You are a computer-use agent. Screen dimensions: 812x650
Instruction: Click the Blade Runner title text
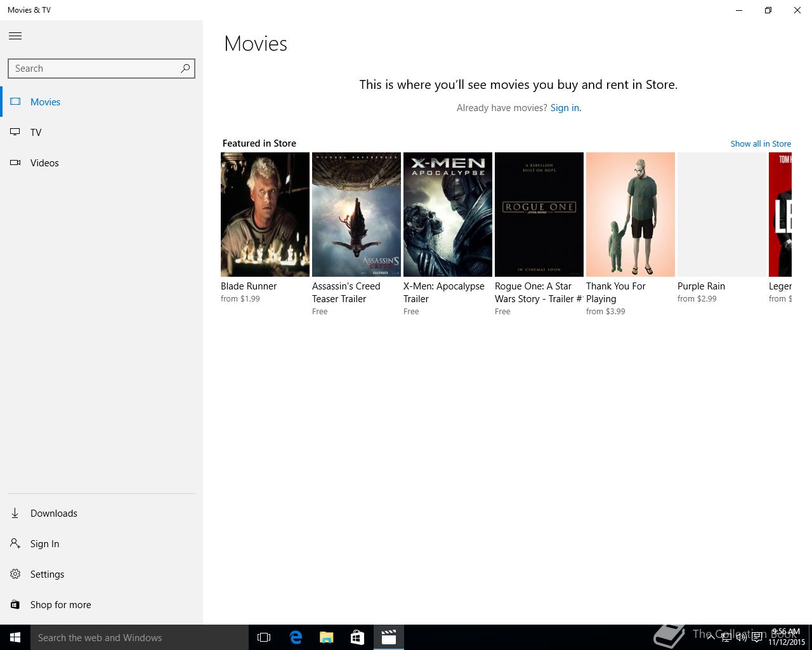point(249,286)
